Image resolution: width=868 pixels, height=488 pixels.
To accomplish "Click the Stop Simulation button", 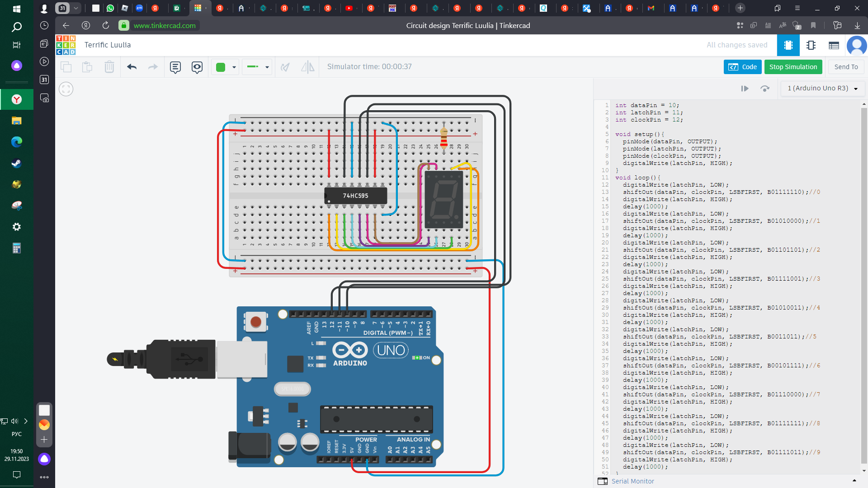I will tap(793, 66).
